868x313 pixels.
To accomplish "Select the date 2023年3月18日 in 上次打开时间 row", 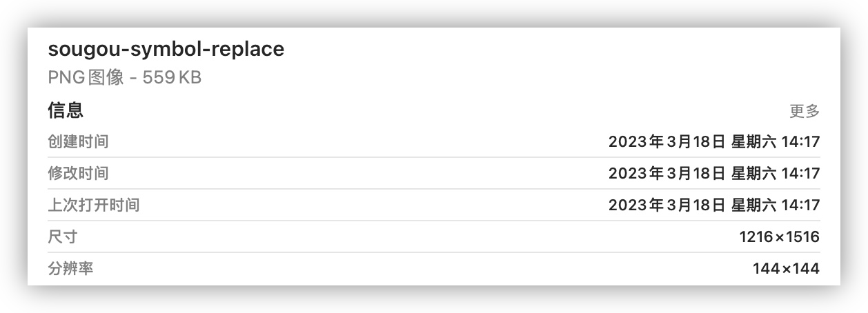I will tap(667, 205).
